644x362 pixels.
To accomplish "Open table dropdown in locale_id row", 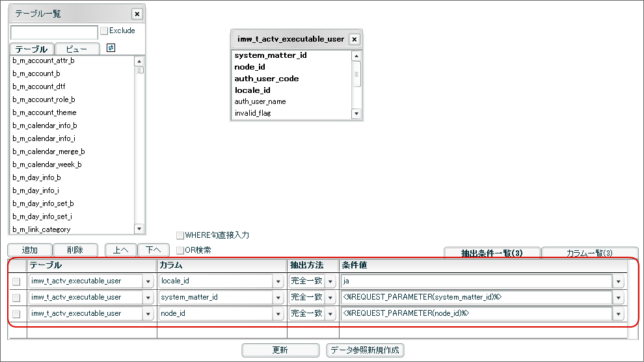I will tap(148, 281).
